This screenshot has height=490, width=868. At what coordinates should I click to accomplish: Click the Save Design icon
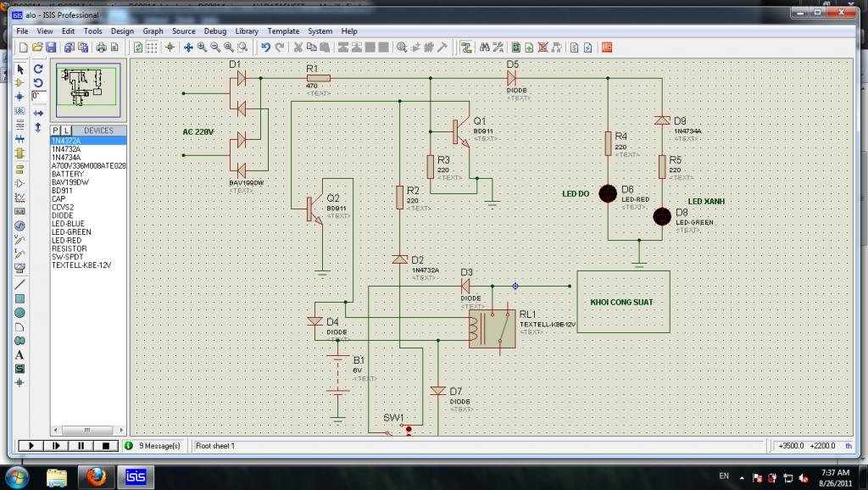click(51, 47)
